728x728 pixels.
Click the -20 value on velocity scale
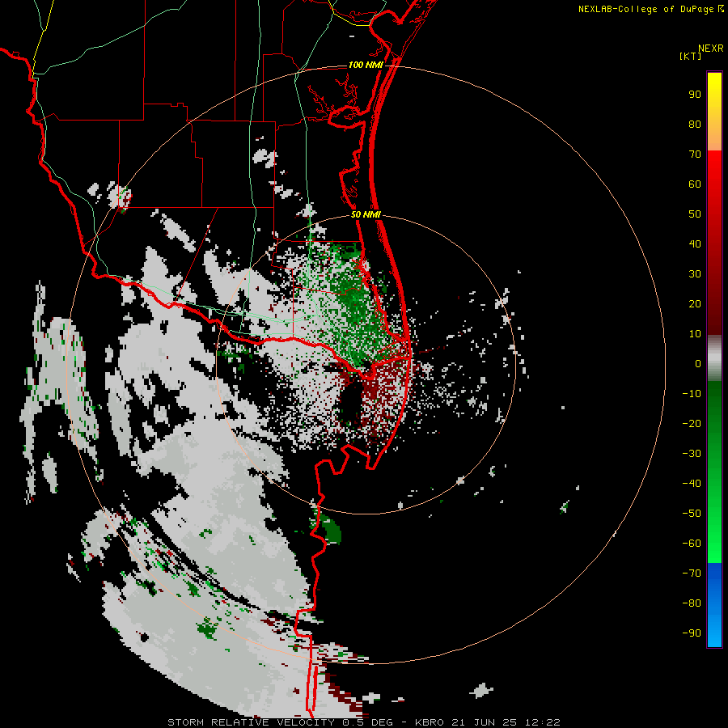(692, 424)
